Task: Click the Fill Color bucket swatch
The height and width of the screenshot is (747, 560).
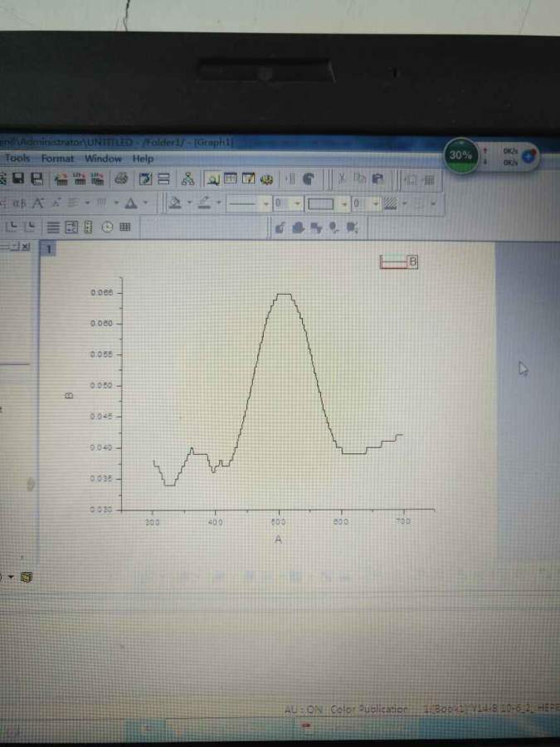Action: point(175,203)
